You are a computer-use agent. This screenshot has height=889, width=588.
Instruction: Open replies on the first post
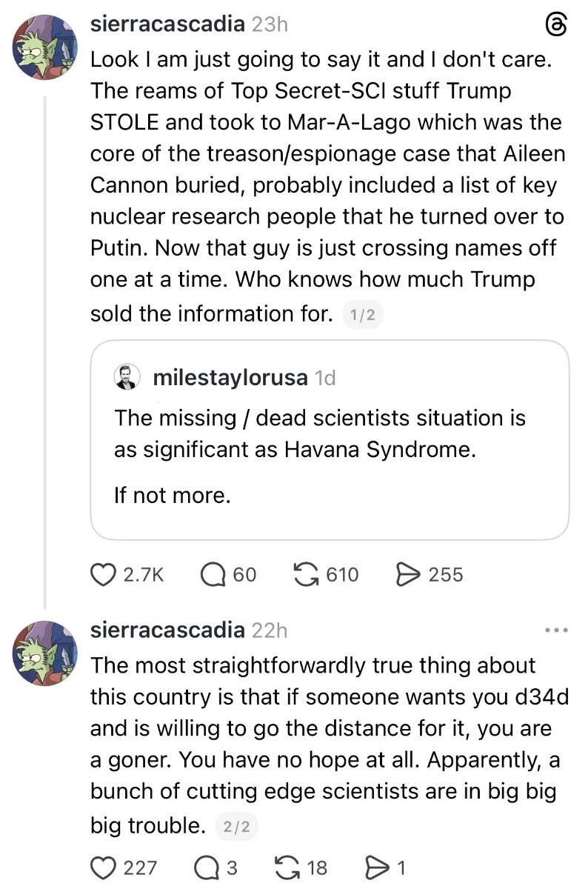click(x=213, y=574)
